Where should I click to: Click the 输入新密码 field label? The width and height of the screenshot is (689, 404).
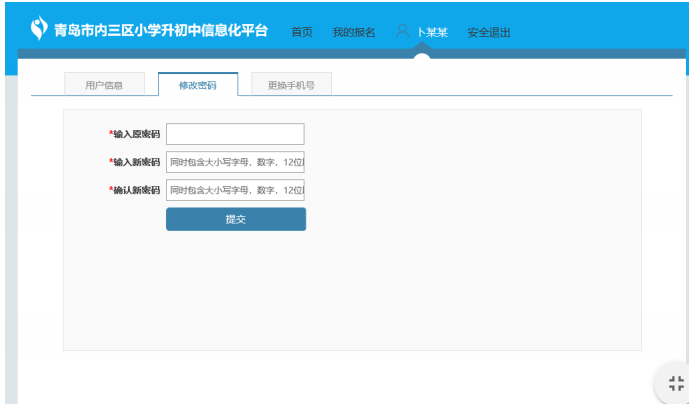pos(135,162)
